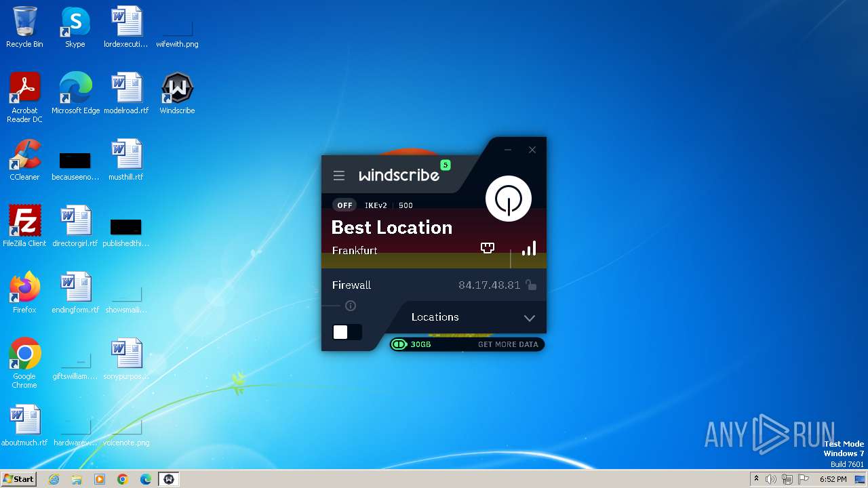Screen dimensions: 868x488
Task: Click the 30GB data remaining indicator
Action: click(412, 344)
